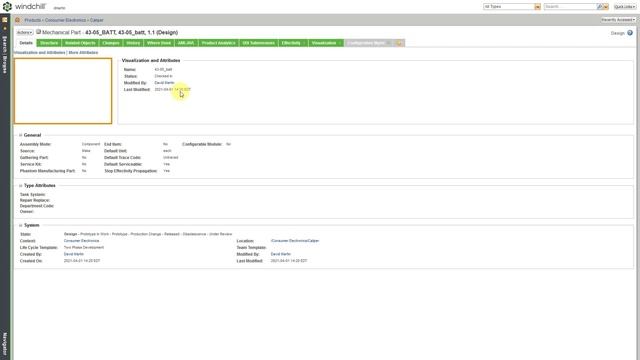Switch to the AML/AVL tab
The image size is (640, 360).
[x=186, y=43]
